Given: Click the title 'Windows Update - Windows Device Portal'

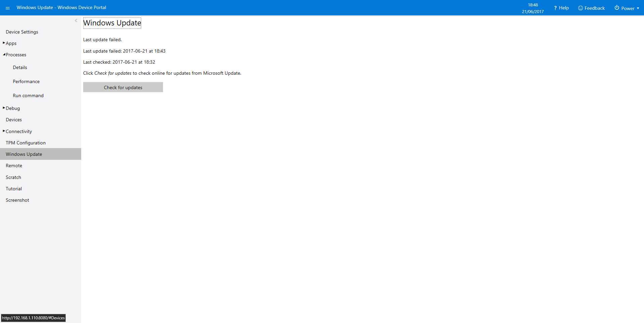Looking at the screenshot, I should click(61, 7).
